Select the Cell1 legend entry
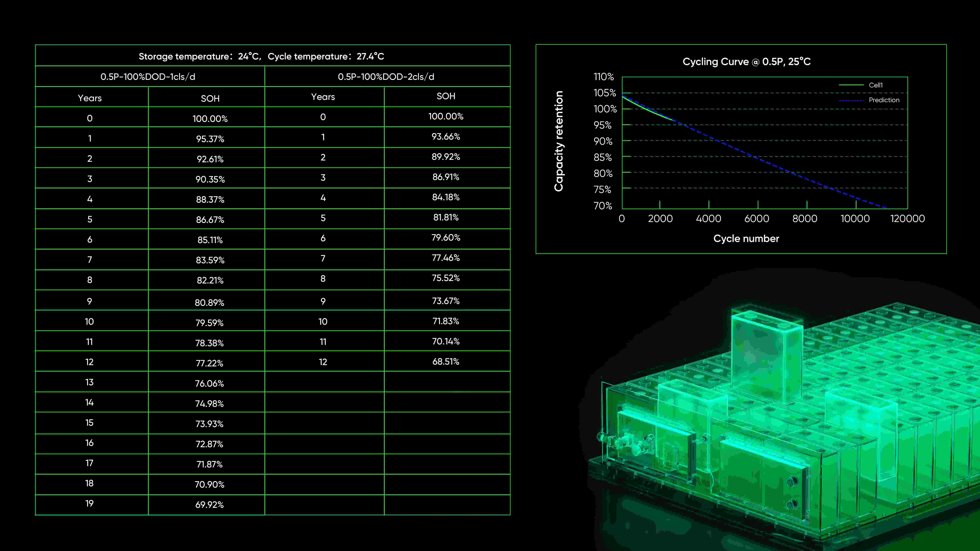This screenshot has width=980, height=551. point(861,85)
